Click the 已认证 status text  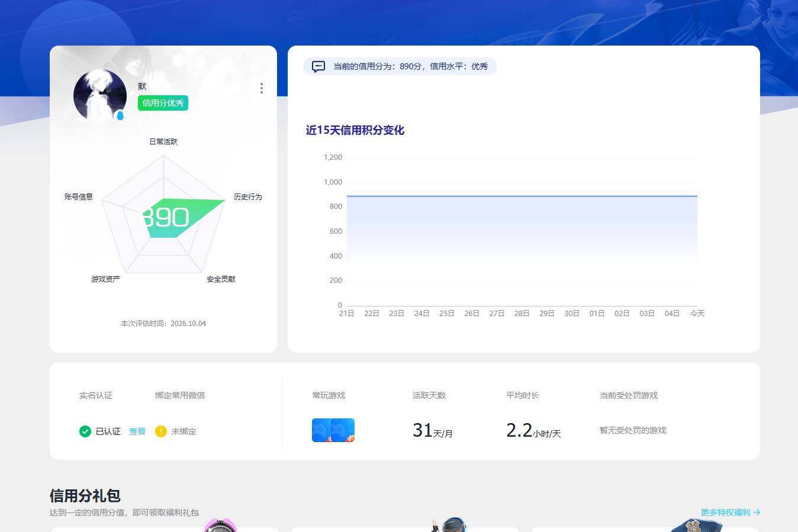click(x=108, y=431)
